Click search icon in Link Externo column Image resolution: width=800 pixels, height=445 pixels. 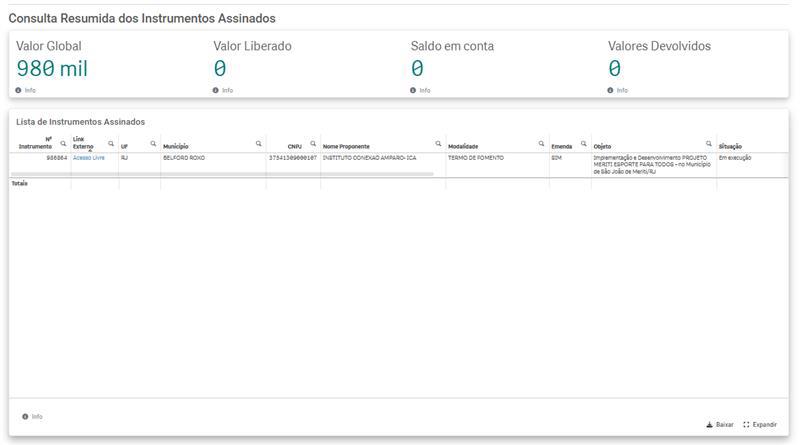tap(111, 143)
